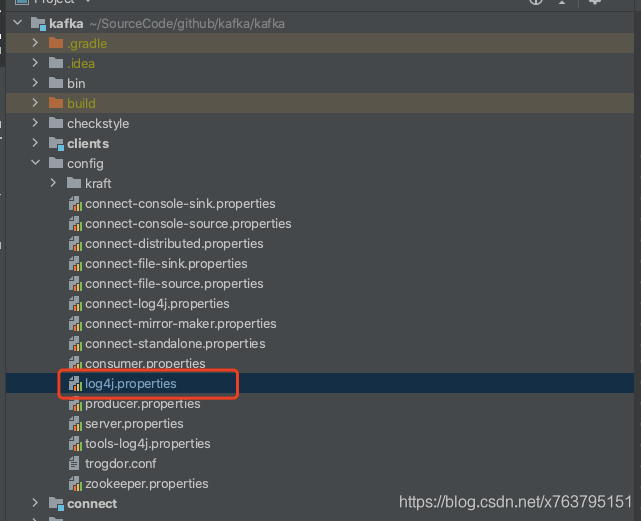Select the config folder name

click(85, 164)
